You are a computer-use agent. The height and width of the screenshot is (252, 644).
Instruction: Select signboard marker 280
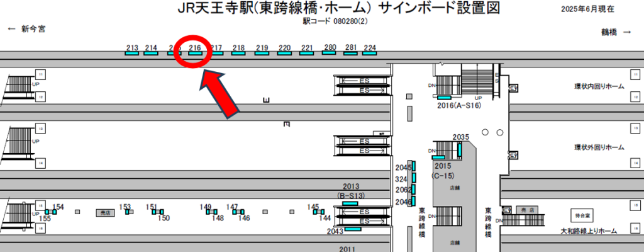pyautogui.click(x=330, y=53)
